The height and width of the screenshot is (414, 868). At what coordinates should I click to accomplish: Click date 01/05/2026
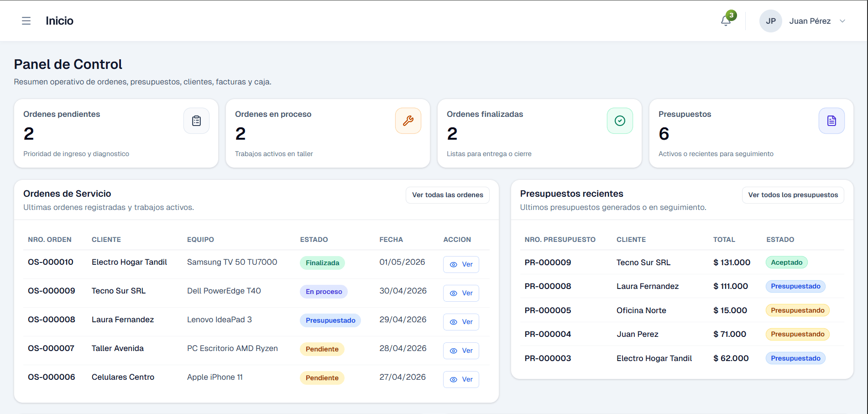[402, 262]
